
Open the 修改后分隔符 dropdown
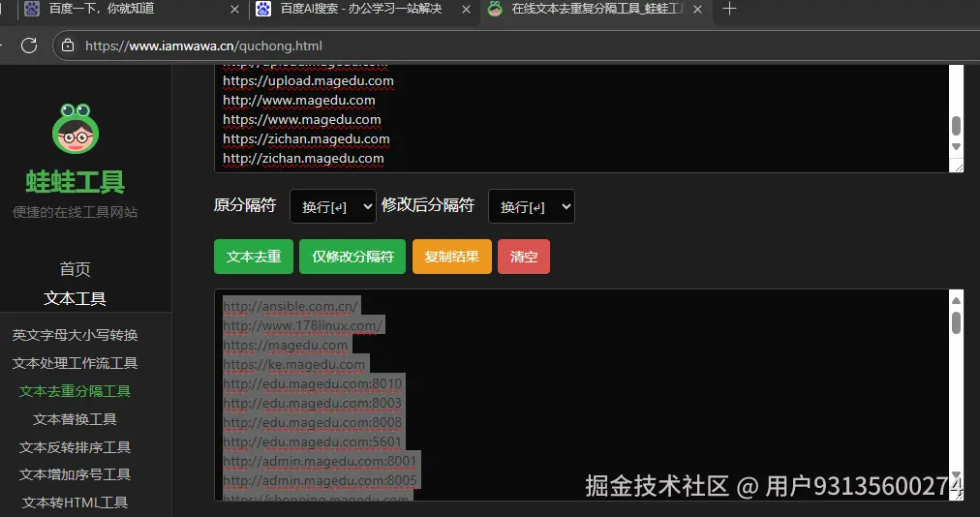532,206
